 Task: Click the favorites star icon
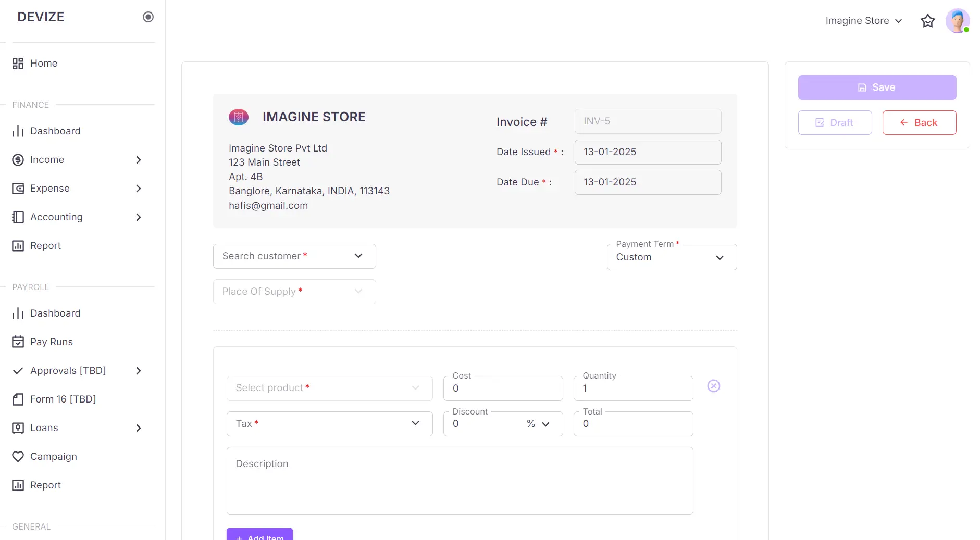tap(928, 21)
